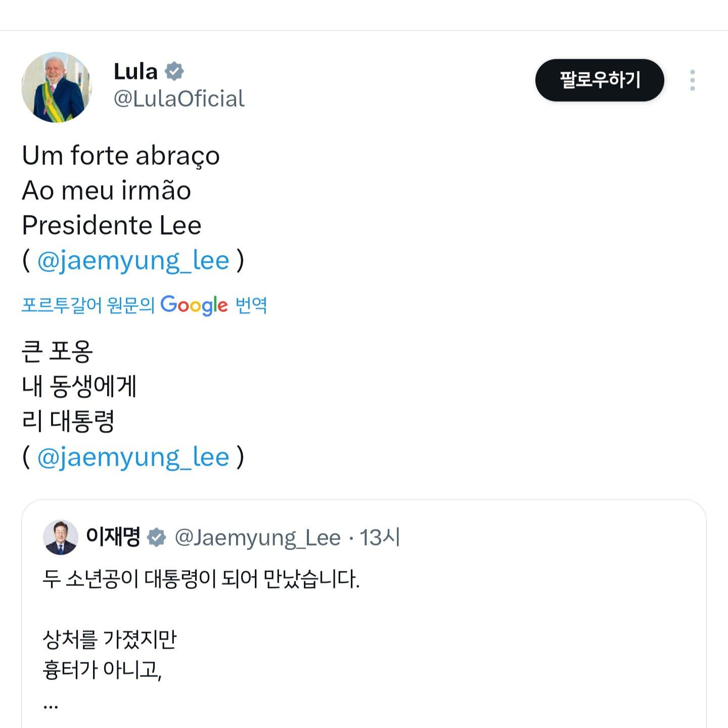This screenshot has width=728, height=728.
Task: Click the @LulaOficial handle
Action: pos(179,99)
